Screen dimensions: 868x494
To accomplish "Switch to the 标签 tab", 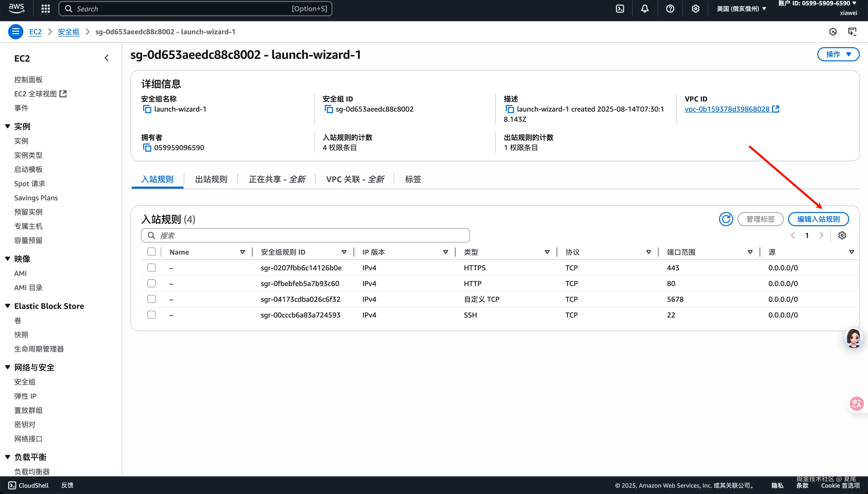I will click(x=413, y=179).
